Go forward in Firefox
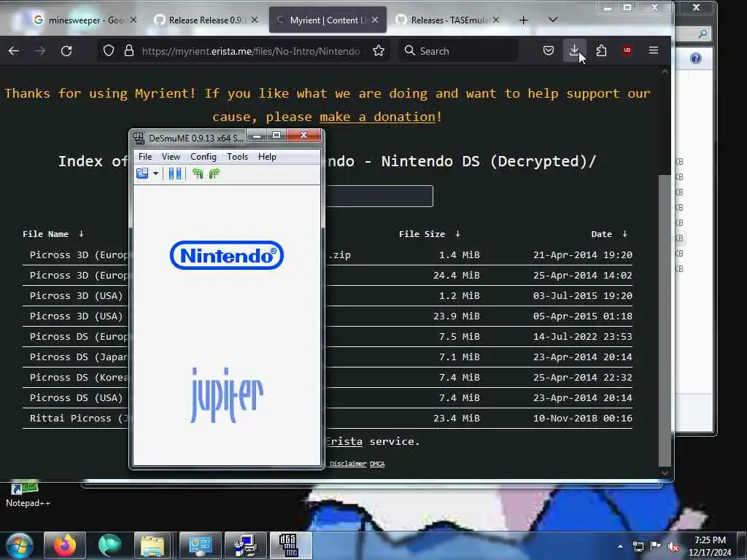Screen dimensions: 747x560 41,50
